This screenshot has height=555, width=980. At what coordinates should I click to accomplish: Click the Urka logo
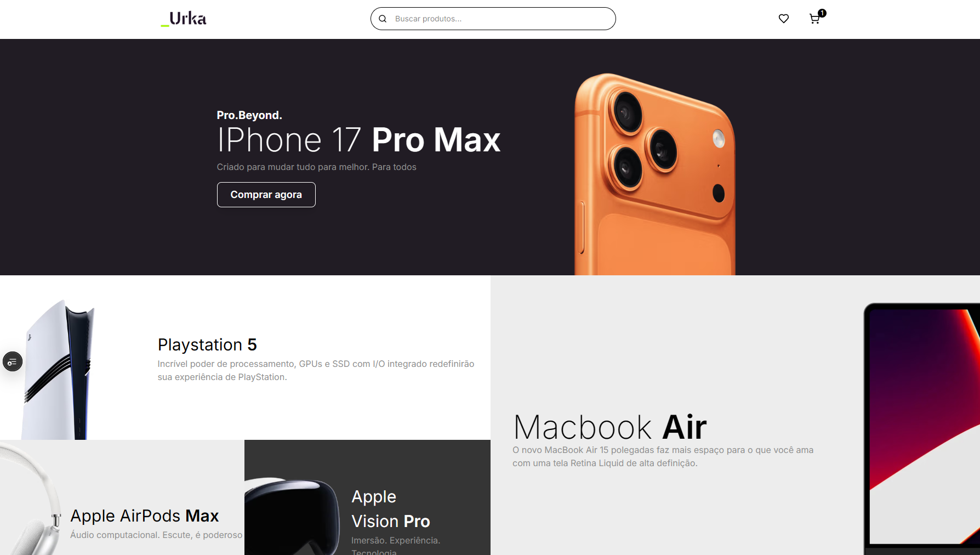(184, 19)
